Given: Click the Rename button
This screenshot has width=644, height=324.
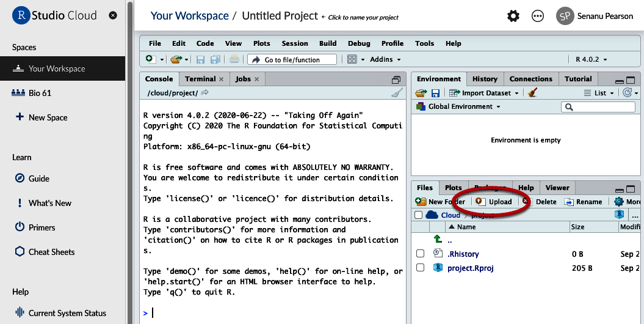Looking at the screenshot, I should coord(583,202).
